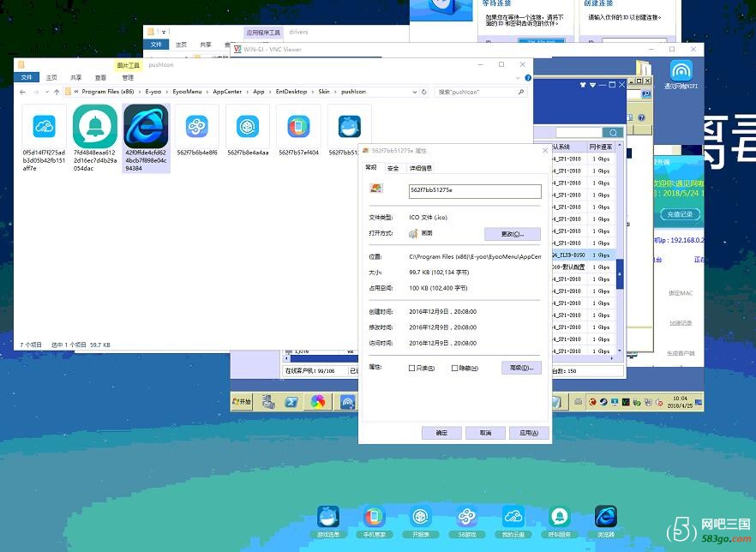Open the 开服表 dock icon
Viewport: 756px width, 552px height.
[x=420, y=518]
